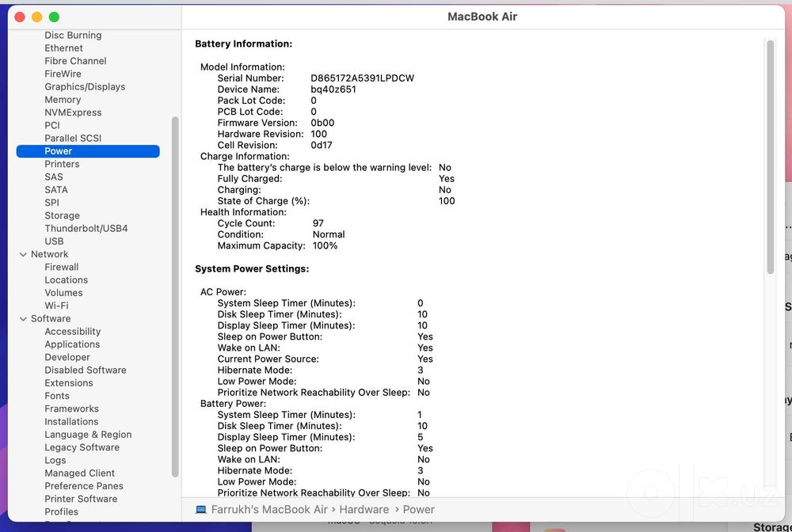
Task: Click Maximum Capacity value 100%
Action: tap(326, 245)
